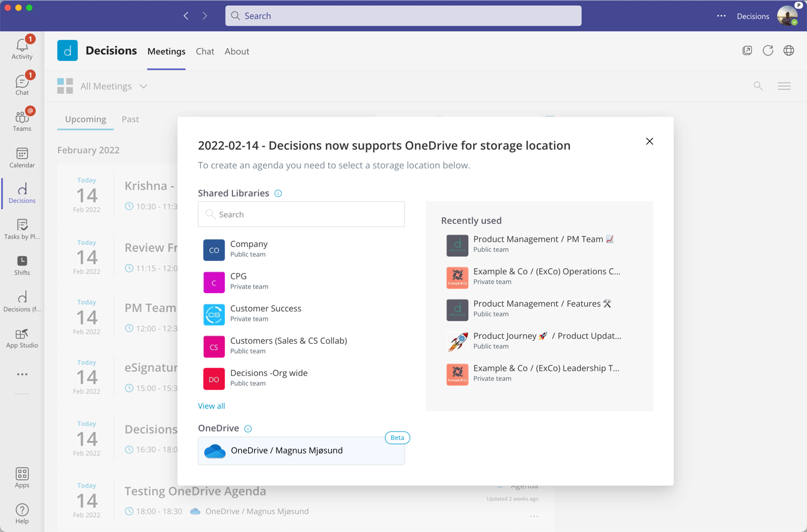The image size is (807, 532).
Task: Choose Customers (Sales & CS Collab) team
Action: coord(301,346)
